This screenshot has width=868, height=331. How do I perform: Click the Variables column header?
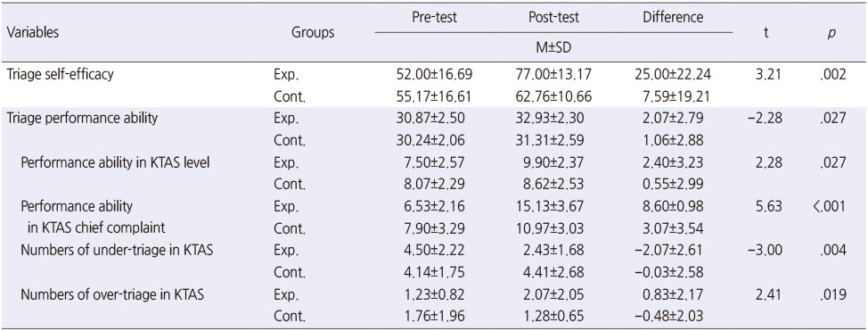click(33, 33)
